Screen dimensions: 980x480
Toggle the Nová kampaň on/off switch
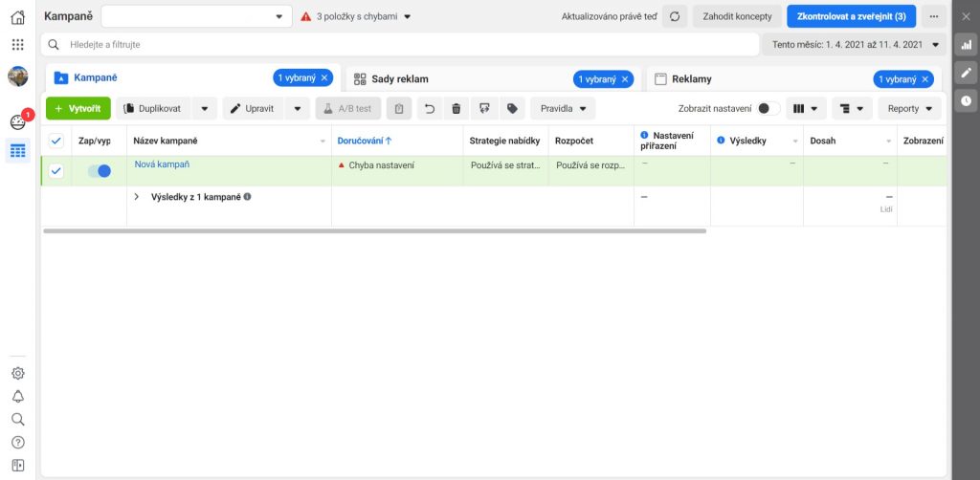pos(99,171)
